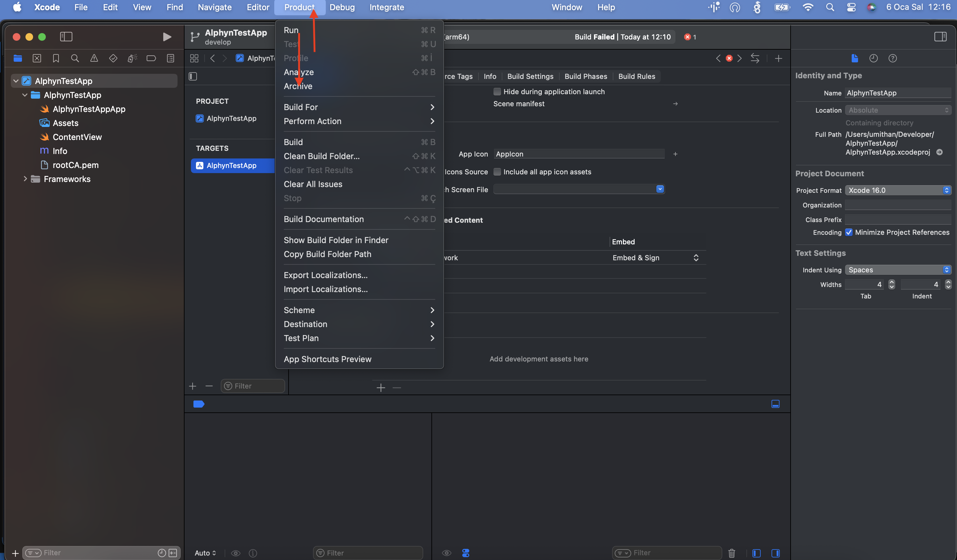Open the Bookmark navigator icon
The image size is (957, 560).
[56, 58]
